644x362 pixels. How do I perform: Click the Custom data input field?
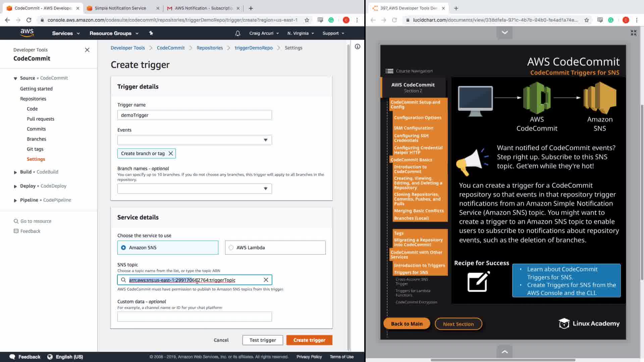[195, 317]
